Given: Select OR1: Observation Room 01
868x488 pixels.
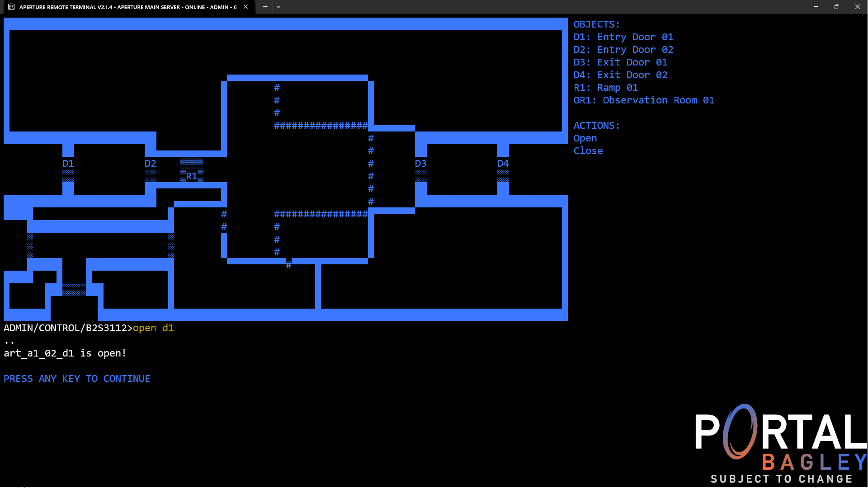Looking at the screenshot, I should point(644,100).
